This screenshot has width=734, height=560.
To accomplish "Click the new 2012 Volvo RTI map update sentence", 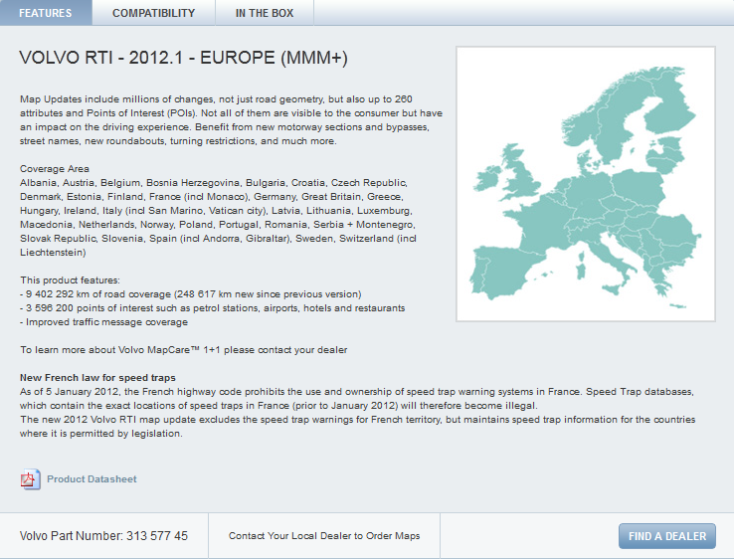I will tap(358, 427).
